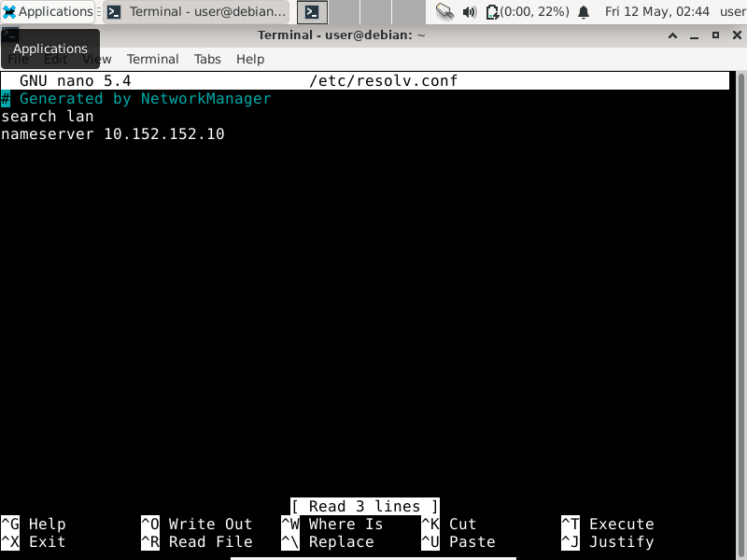Maximize the Terminal window
The height and width of the screenshot is (560, 747).
715,35
